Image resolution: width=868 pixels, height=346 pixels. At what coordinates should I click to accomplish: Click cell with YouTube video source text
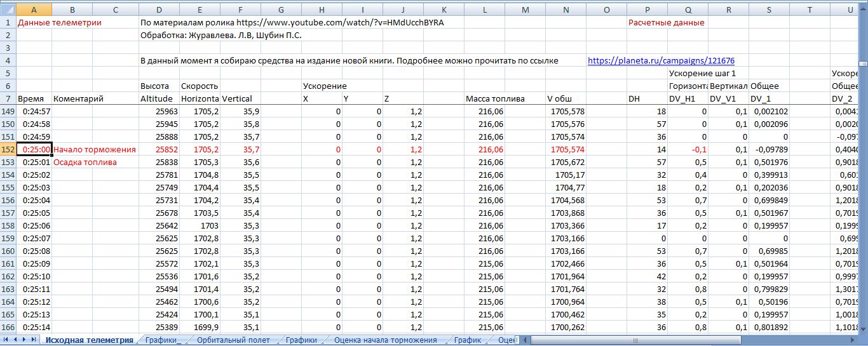pos(292,22)
